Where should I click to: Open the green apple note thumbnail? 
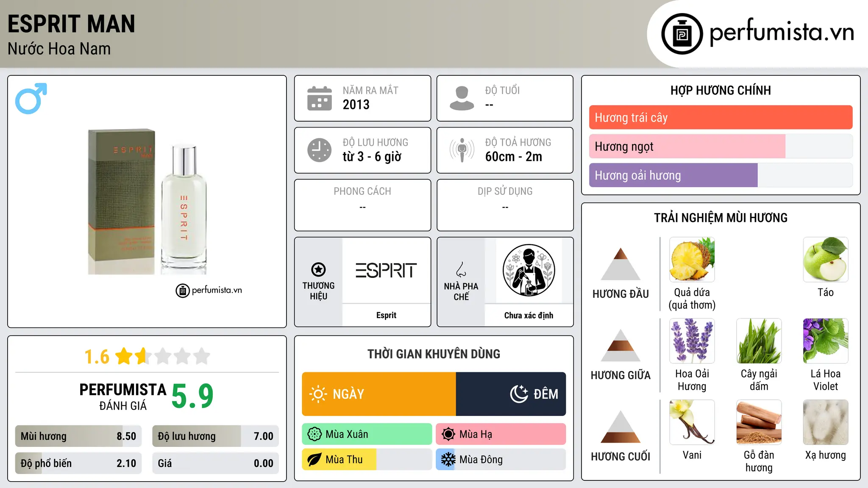click(826, 260)
